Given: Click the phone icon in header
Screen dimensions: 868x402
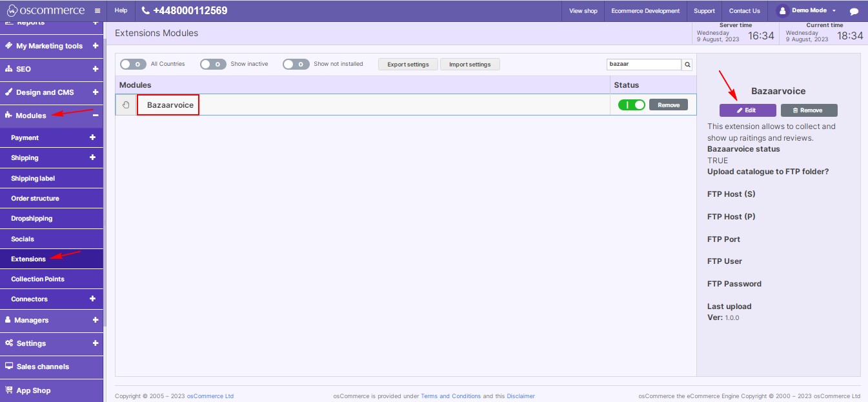Looking at the screenshot, I should click(145, 11).
